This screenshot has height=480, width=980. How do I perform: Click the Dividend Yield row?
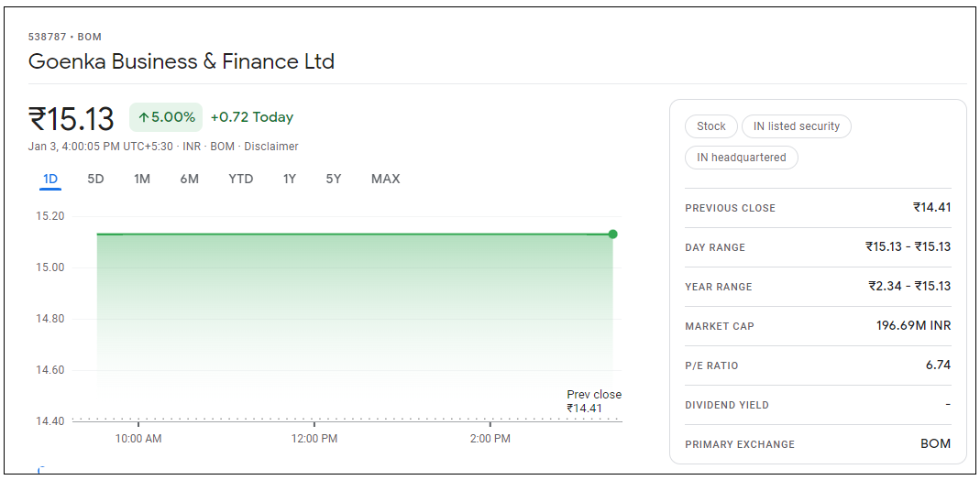tap(817, 405)
